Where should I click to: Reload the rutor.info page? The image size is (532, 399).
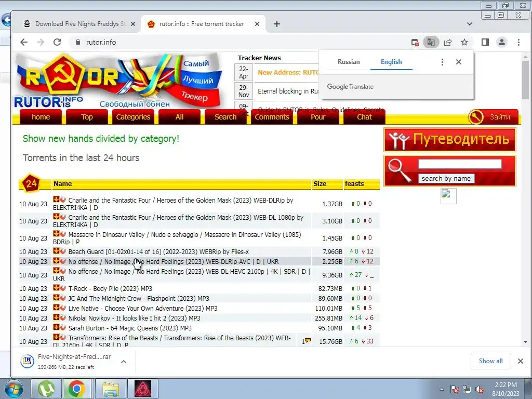[57, 42]
